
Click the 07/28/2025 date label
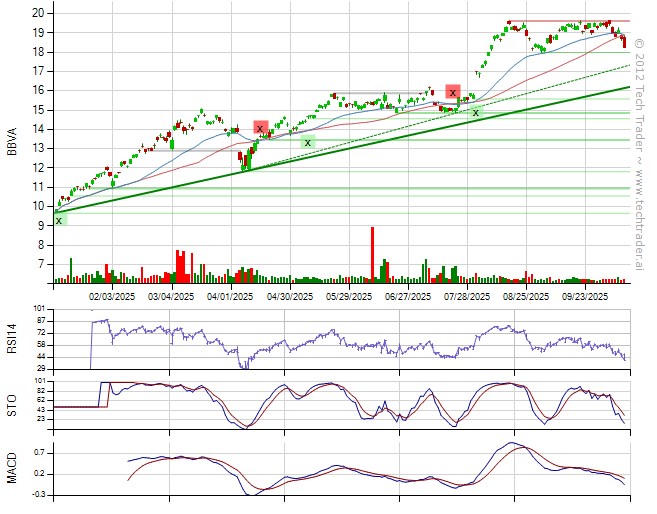click(467, 296)
